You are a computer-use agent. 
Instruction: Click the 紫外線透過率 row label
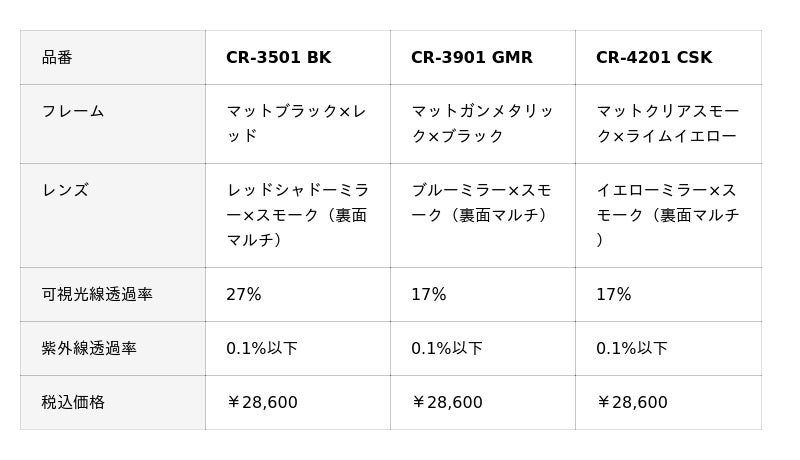click(89, 349)
